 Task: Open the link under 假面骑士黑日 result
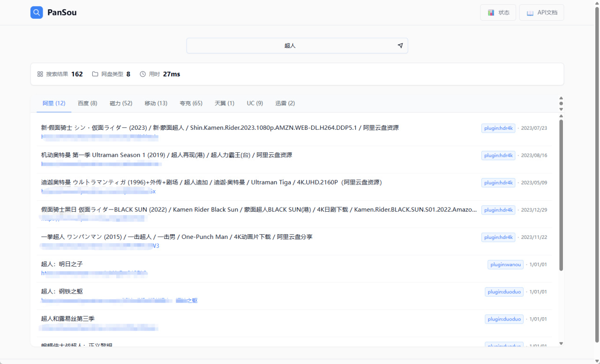pos(94,218)
